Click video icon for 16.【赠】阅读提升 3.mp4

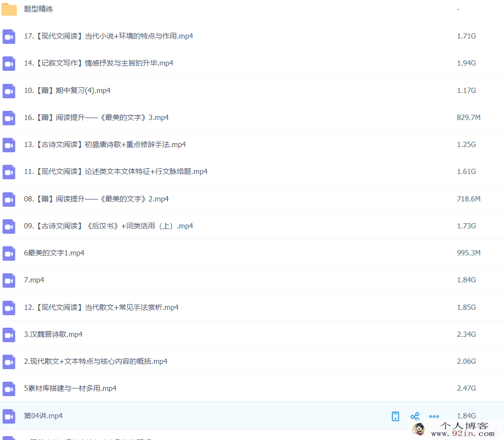point(9,118)
